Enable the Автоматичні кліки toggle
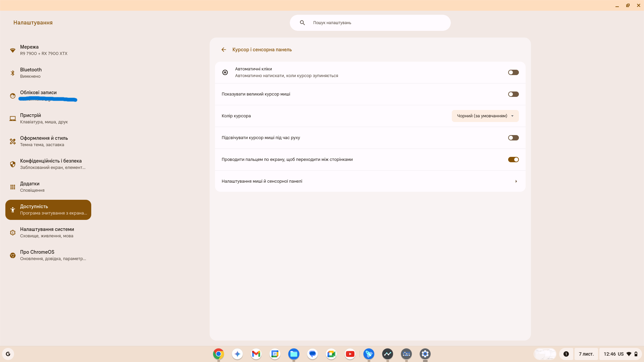Screen dimensions: 644x362 click(x=513, y=72)
